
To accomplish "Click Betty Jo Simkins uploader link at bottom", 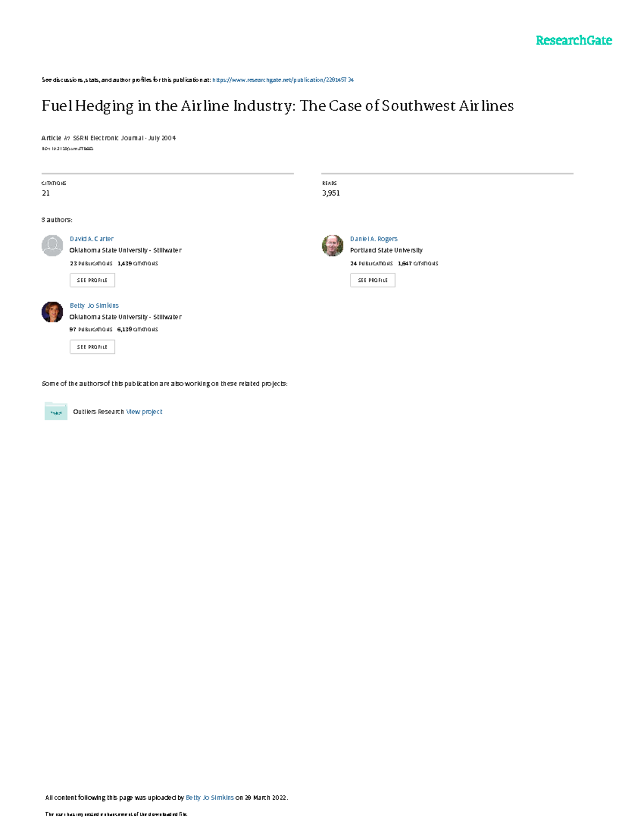I will (x=209, y=798).
